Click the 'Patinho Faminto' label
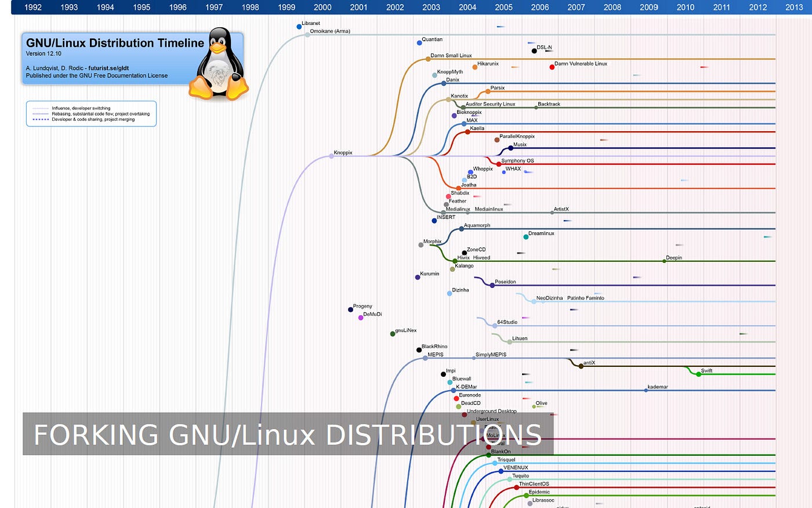The width and height of the screenshot is (812, 508). (x=586, y=298)
